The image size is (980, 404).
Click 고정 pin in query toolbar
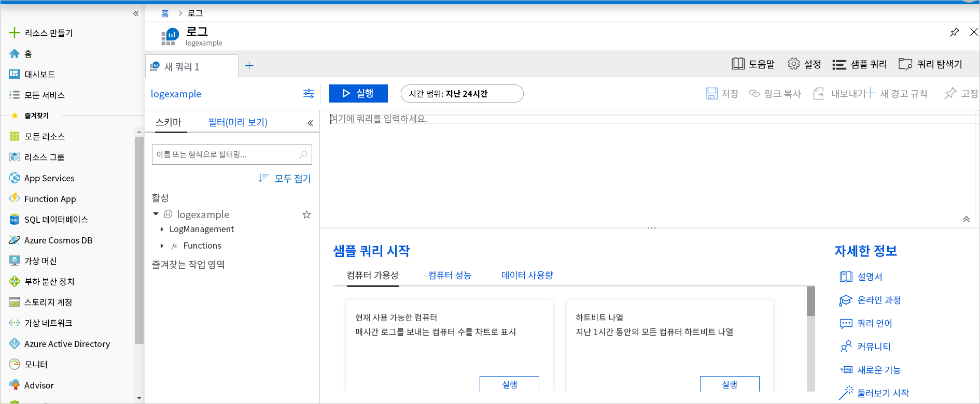[x=962, y=94]
